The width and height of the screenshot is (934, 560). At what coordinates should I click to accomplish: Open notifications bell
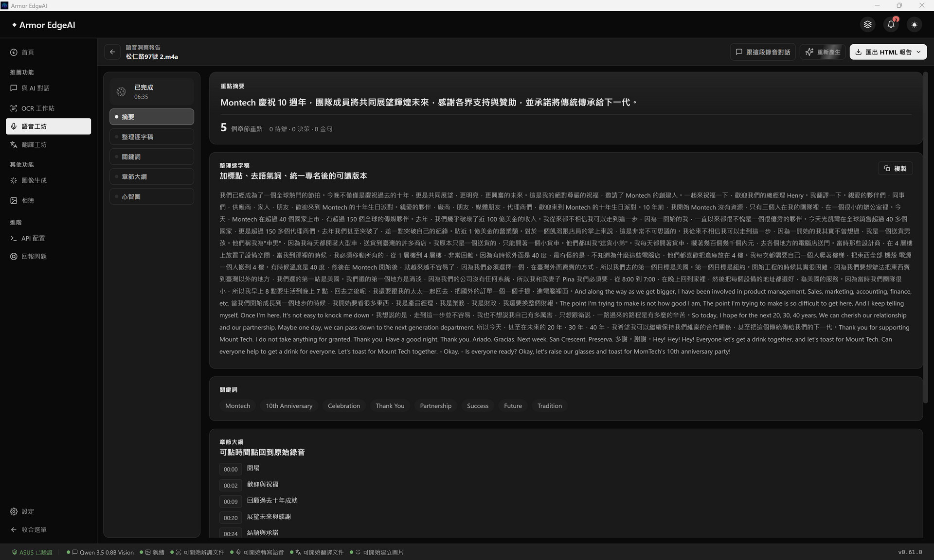[891, 25]
